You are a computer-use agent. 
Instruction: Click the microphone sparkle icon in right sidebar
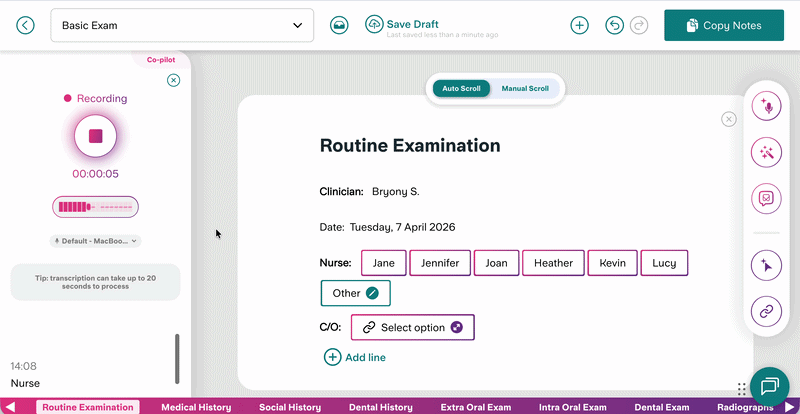pyautogui.click(x=766, y=107)
